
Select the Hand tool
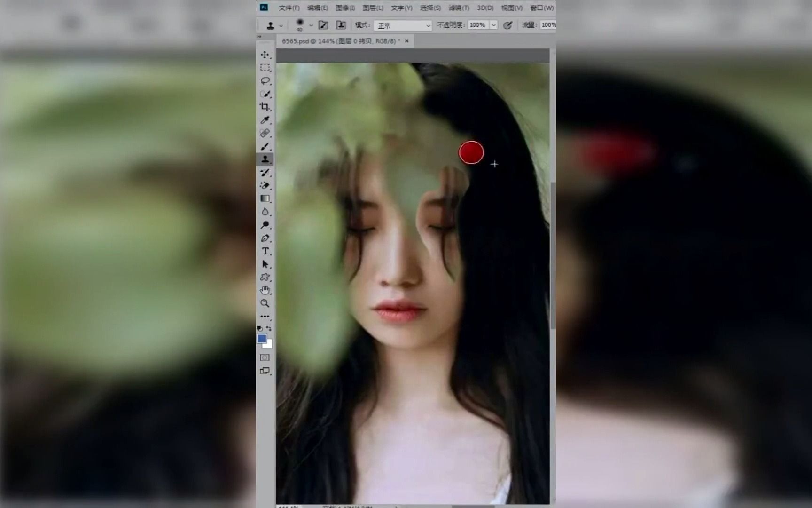coord(265,290)
